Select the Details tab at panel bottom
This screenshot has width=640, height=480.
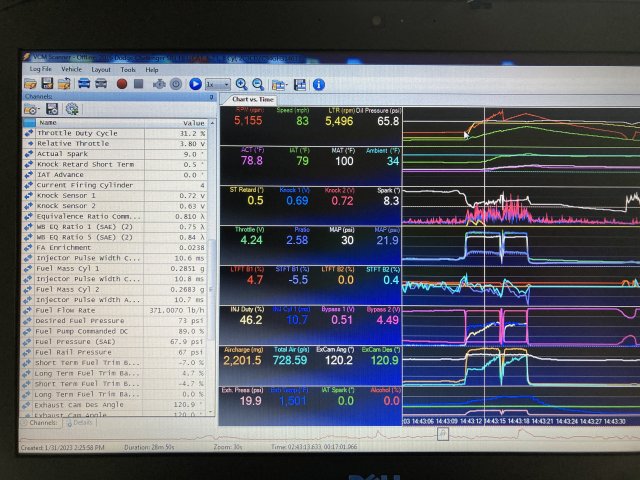[x=80, y=423]
